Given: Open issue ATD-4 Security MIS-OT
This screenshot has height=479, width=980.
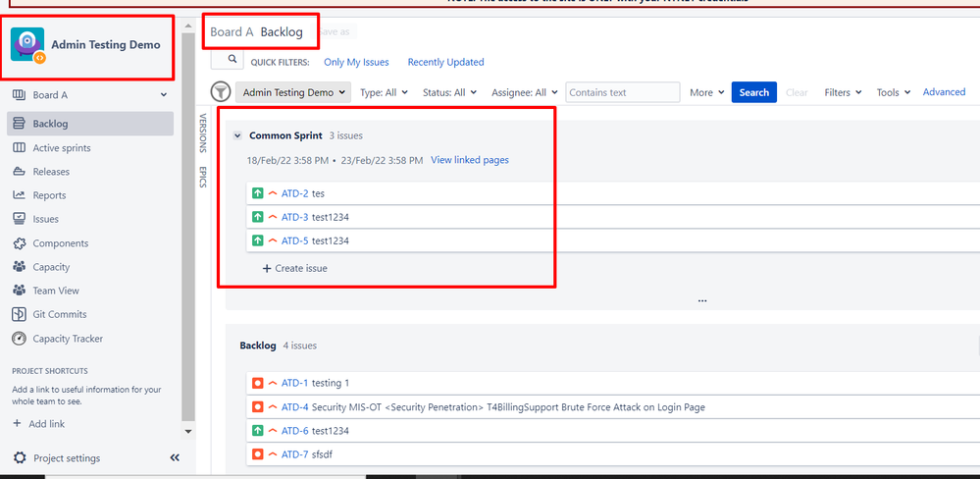Looking at the screenshot, I should tap(294, 407).
